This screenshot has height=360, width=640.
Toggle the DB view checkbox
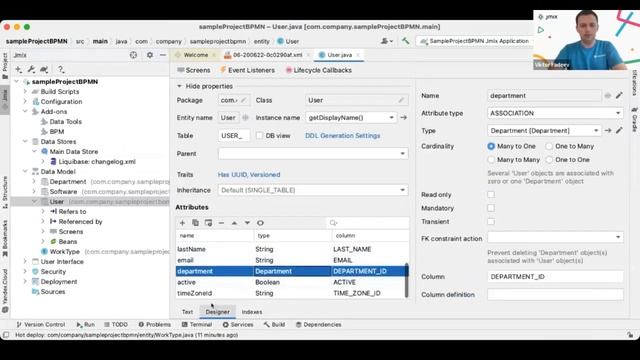[260, 136]
